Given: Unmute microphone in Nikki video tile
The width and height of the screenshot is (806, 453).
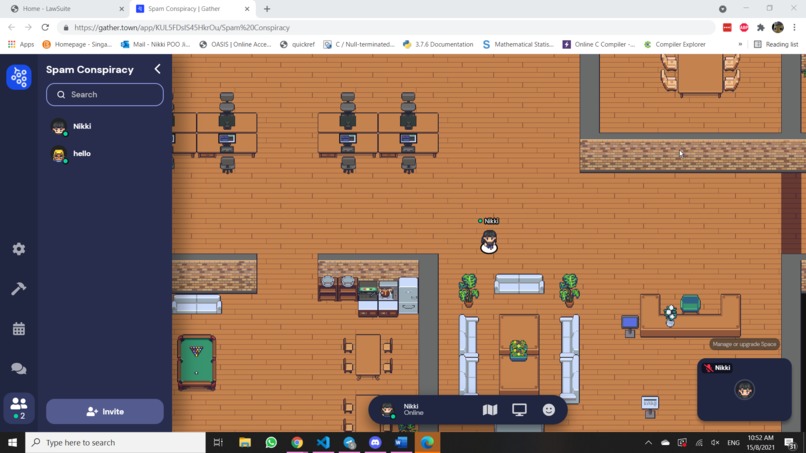Looking at the screenshot, I should tap(708, 368).
